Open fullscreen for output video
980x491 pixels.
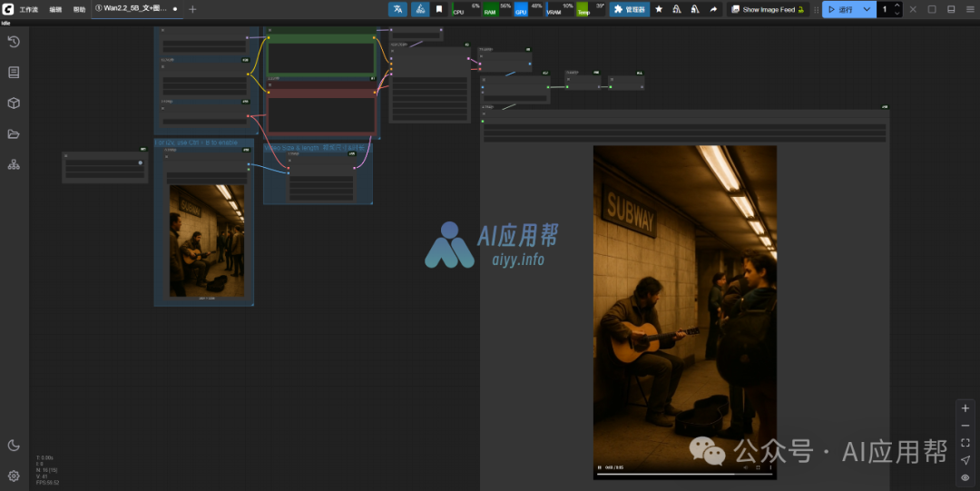click(x=758, y=467)
